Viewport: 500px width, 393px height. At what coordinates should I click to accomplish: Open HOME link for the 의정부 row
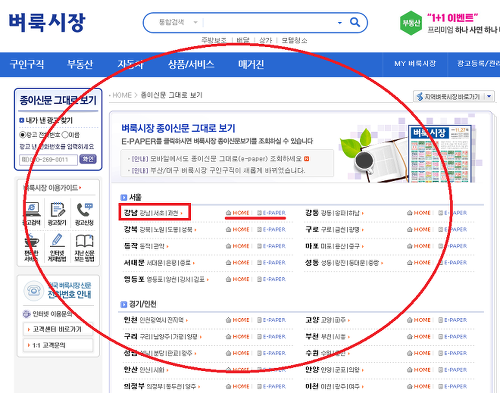coord(238,386)
